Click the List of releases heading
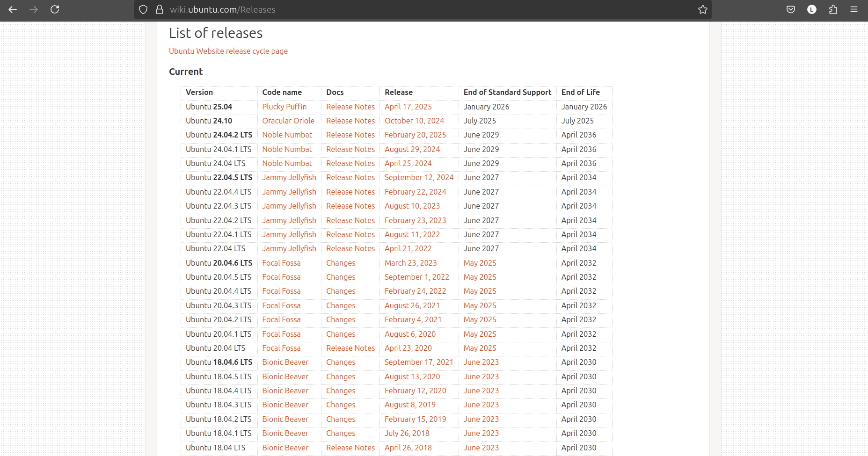868x456 pixels. 216,33
